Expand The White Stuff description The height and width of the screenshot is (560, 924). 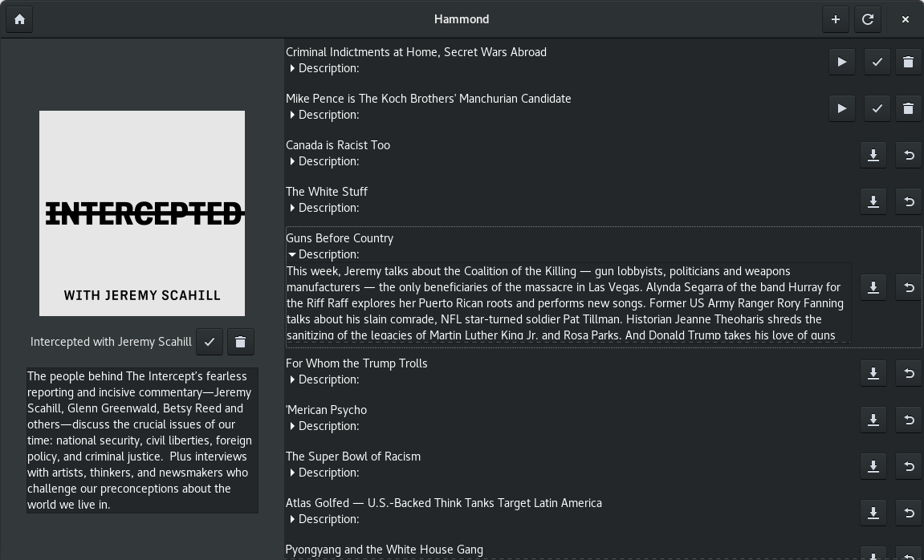292,208
